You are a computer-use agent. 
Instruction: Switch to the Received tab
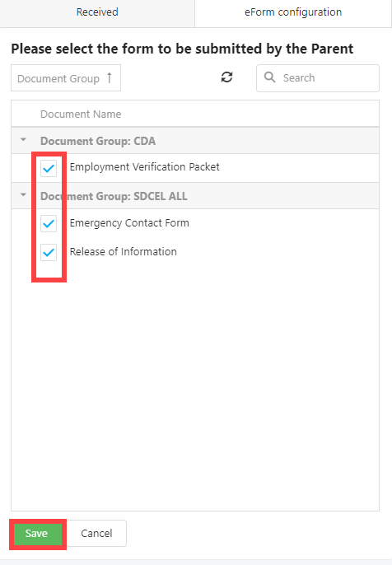coord(97,12)
